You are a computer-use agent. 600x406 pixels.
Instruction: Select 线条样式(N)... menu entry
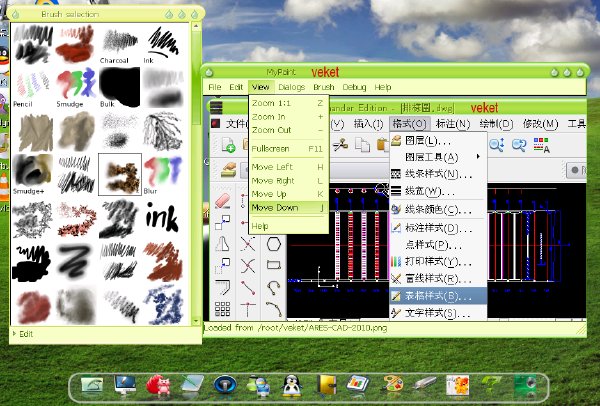[438, 174]
